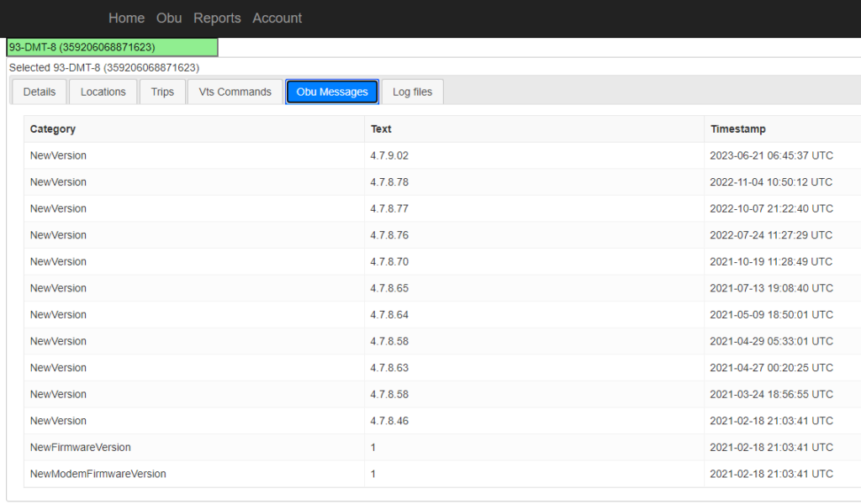The height and width of the screenshot is (504, 861).
Task: Click the Timestamp column header
Action: tap(737, 129)
